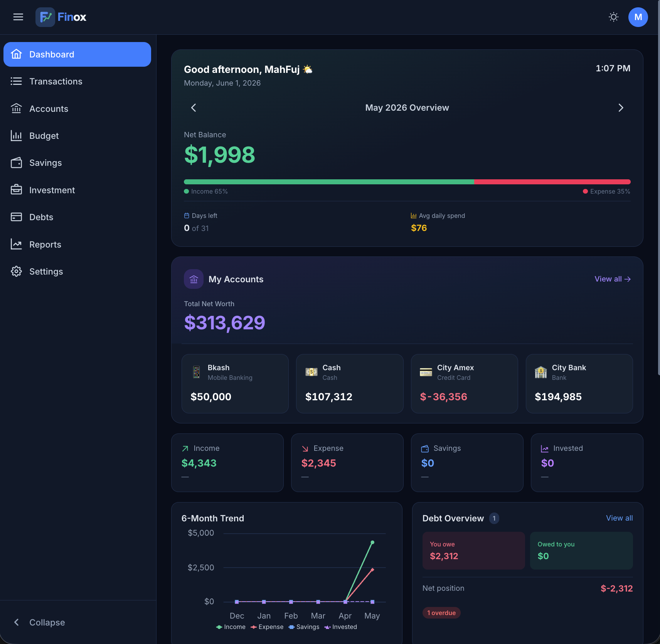The image size is (660, 644).
Task: Click the 1 overdue badge
Action: tap(441, 613)
